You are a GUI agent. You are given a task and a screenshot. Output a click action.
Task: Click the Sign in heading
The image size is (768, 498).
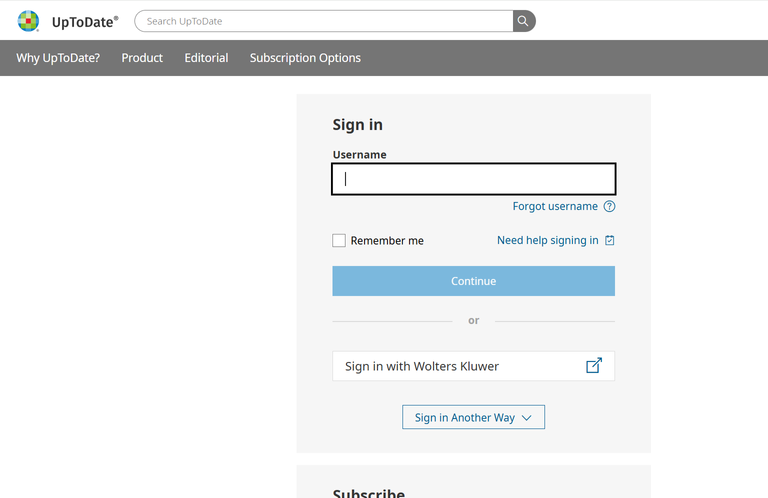tap(357, 125)
